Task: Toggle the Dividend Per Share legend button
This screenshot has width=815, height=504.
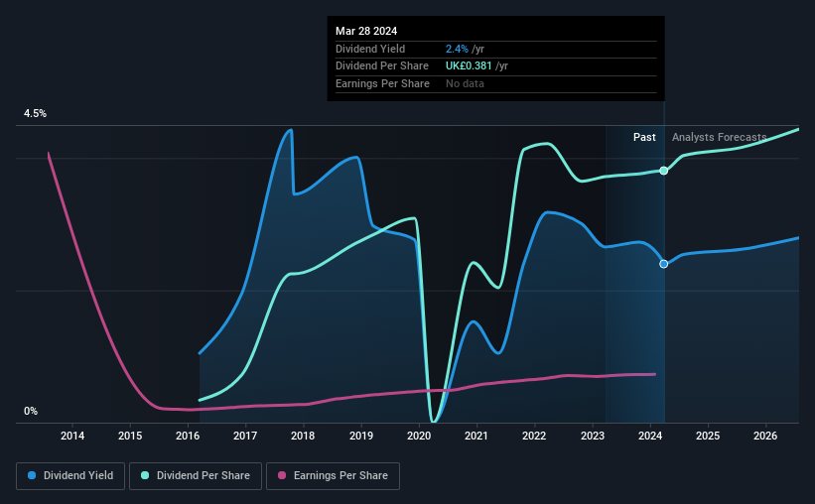Action: pyautogui.click(x=196, y=476)
